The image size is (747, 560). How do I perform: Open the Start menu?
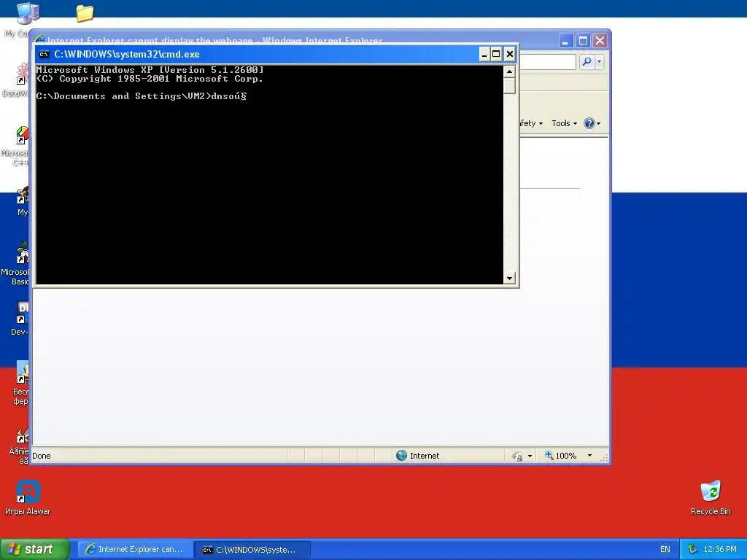point(35,549)
